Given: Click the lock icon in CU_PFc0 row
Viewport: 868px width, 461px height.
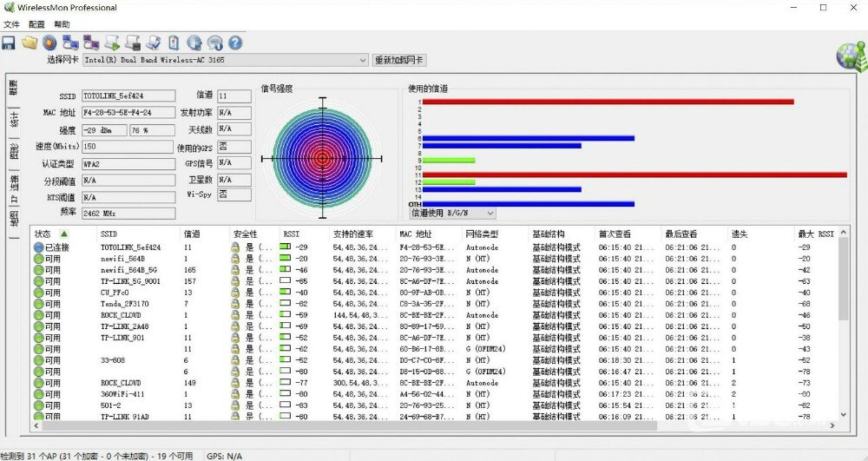Looking at the screenshot, I should click(235, 293).
